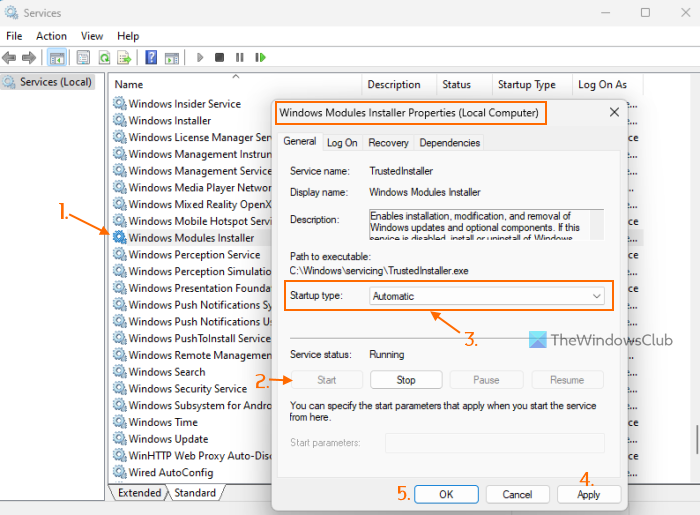Switch to the Standard view tab
This screenshot has height=515, width=700.
tap(195, 493)
